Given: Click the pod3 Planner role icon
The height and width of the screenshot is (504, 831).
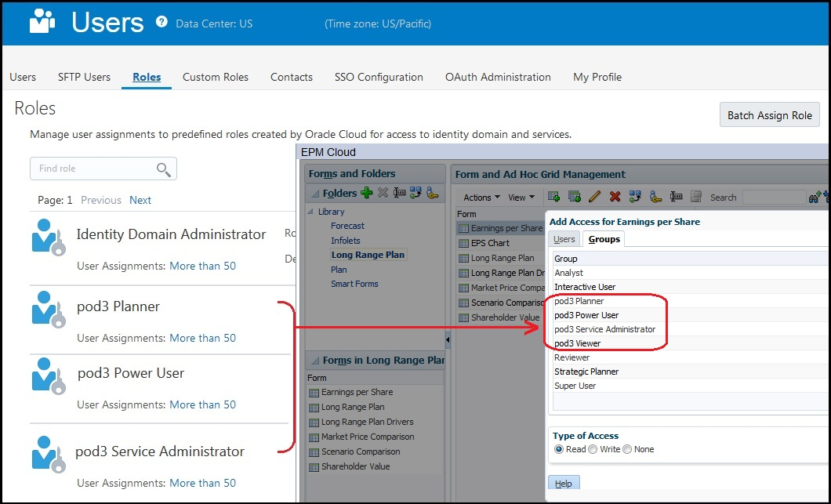Looking at the screenshot, I should 48,310.
